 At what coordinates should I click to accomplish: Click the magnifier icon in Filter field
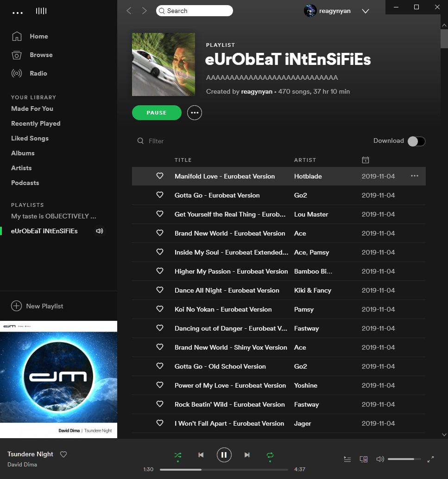pyautogui.click(x=140, y=141)
